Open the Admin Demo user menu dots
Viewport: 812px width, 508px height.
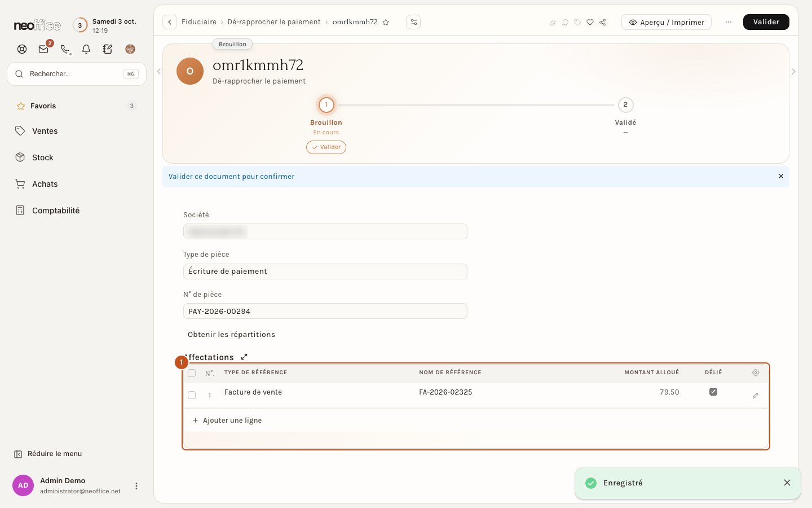coord(136,486)
